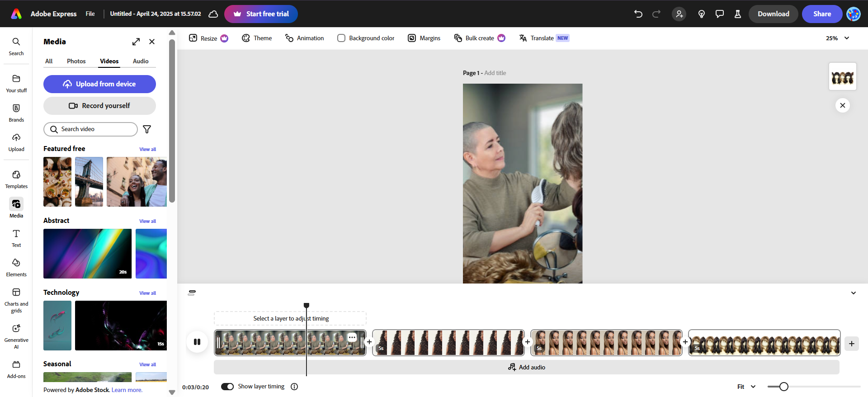Open Your stuff folder
The height and width of the screenshot is (397, 868).
click(x=16, y=84)
